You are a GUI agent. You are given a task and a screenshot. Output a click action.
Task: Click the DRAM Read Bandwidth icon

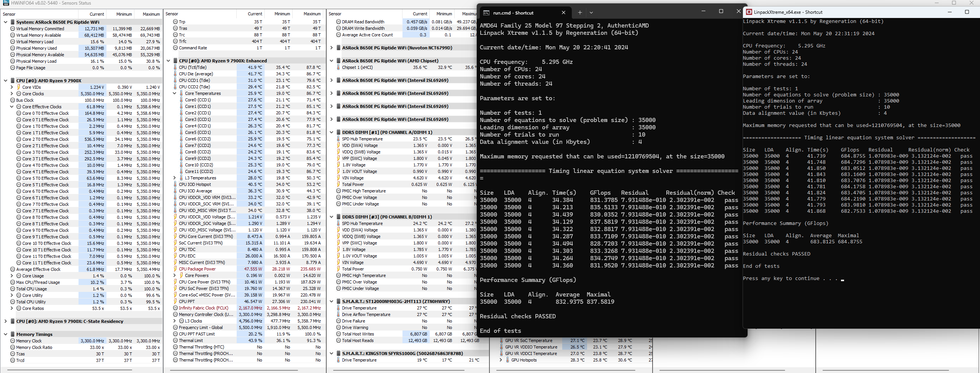pyautogui.click(x=339, y=22)
